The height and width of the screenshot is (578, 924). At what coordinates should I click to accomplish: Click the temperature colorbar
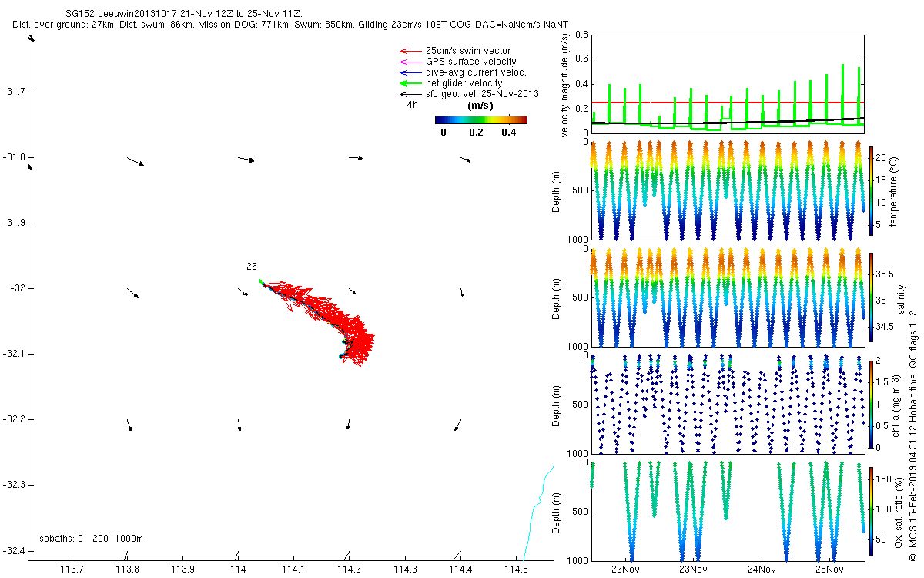point(872,191)
